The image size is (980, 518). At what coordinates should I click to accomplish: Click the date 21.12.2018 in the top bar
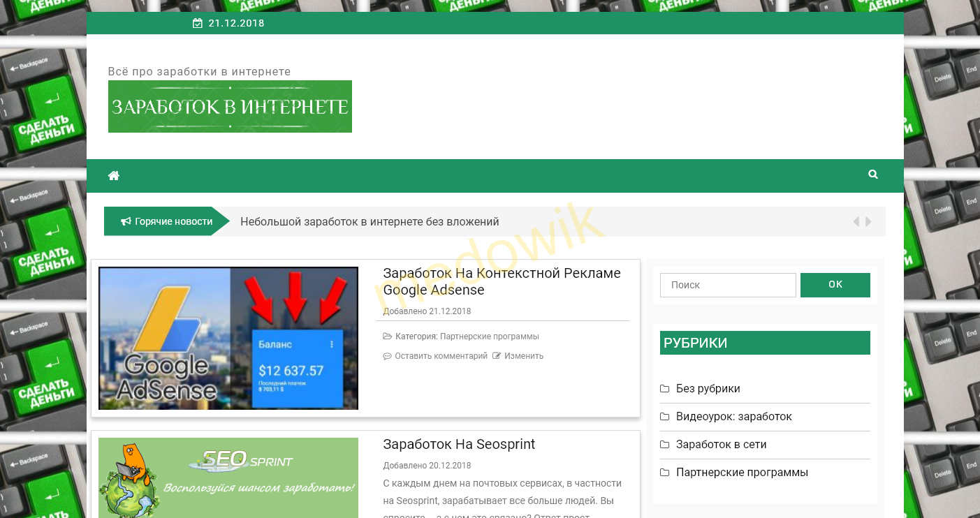[236, 23]
